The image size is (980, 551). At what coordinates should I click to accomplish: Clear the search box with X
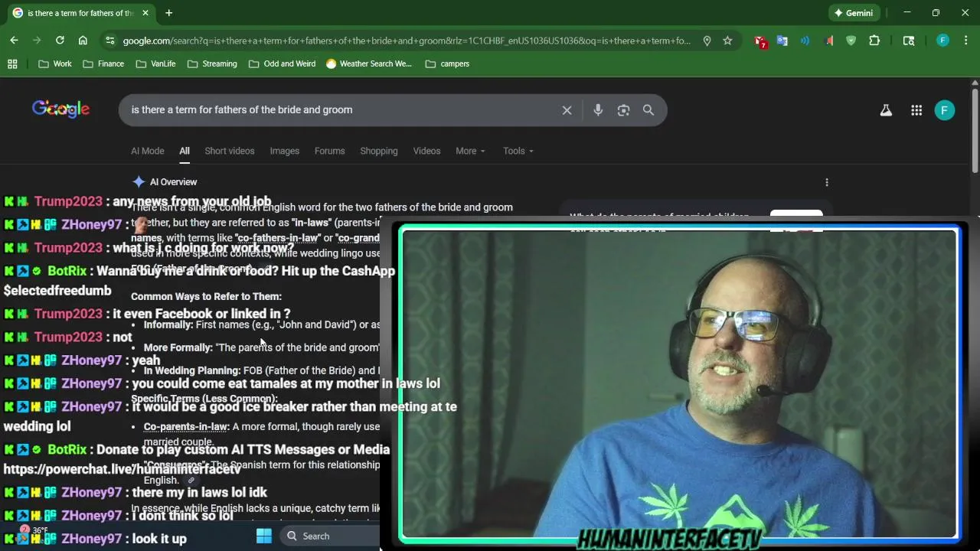567,110
